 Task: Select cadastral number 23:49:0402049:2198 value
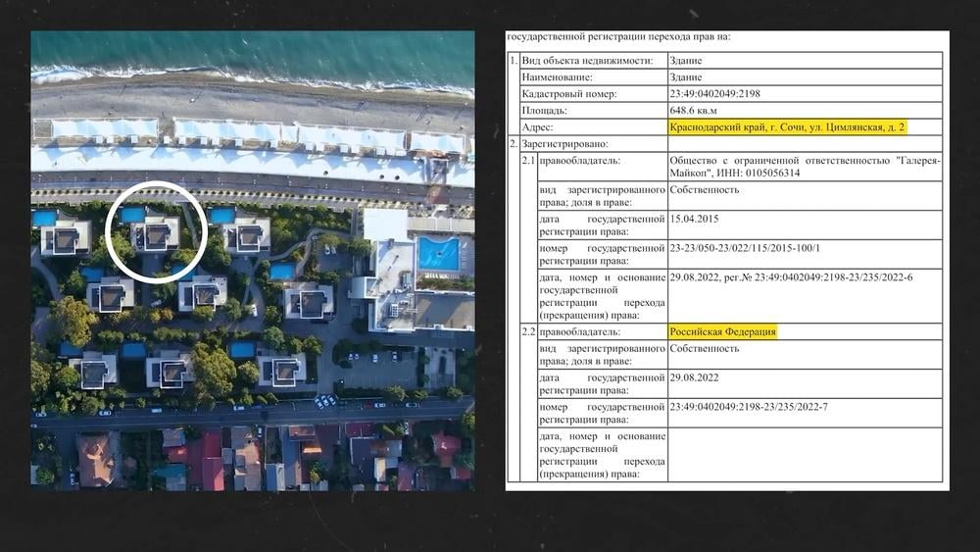tap(714, 93)
